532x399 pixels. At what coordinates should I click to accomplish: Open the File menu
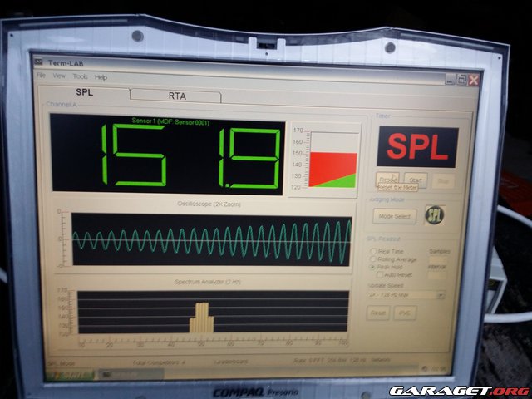(x=40, y=76)
